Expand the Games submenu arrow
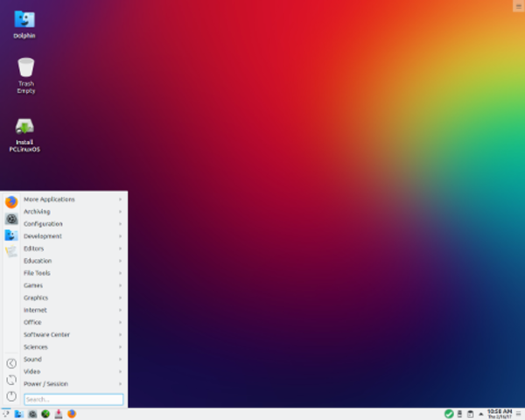The image size is (525, 420). [x=120, y=285]
